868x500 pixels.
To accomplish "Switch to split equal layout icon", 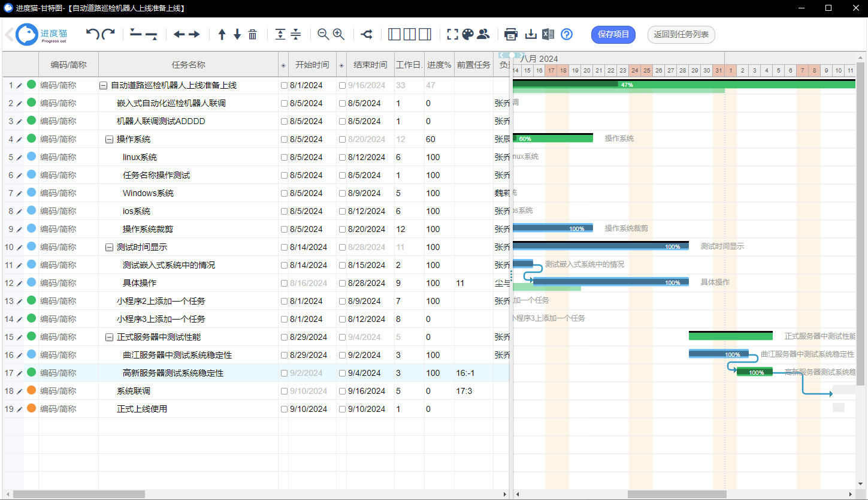I will pos(410,34).
